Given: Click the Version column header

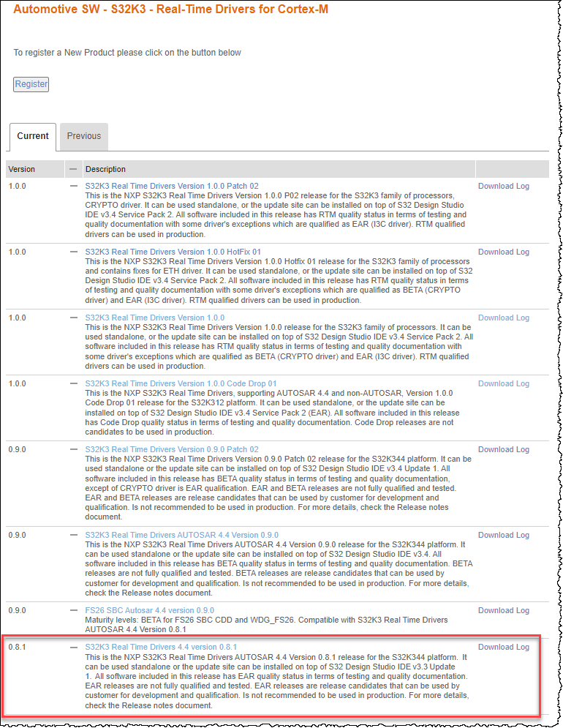Looking at the screenshot, I should 35,169.
